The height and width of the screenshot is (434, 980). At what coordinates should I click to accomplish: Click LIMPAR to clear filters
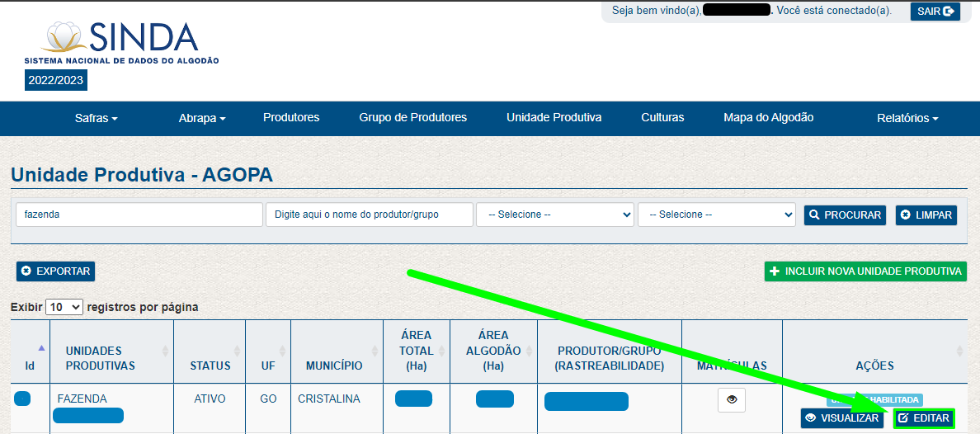point(926,215)
